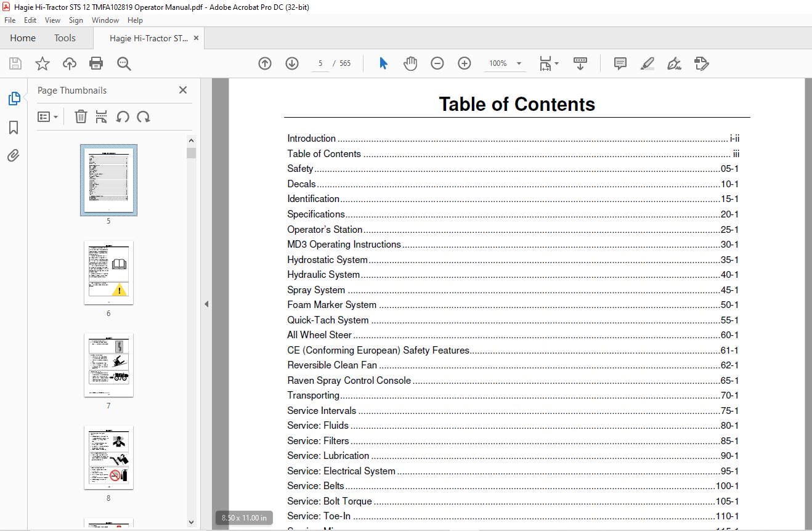Viewport: 812px width, 531px height.
Task: Select page 7 thumbnail
Action: [108, 365]
